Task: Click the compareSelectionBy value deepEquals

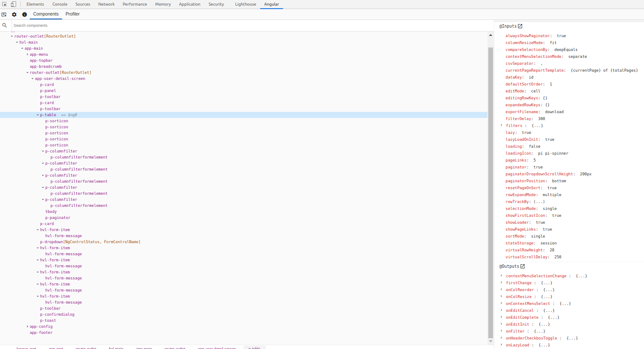Action: (x=565, y=50)
